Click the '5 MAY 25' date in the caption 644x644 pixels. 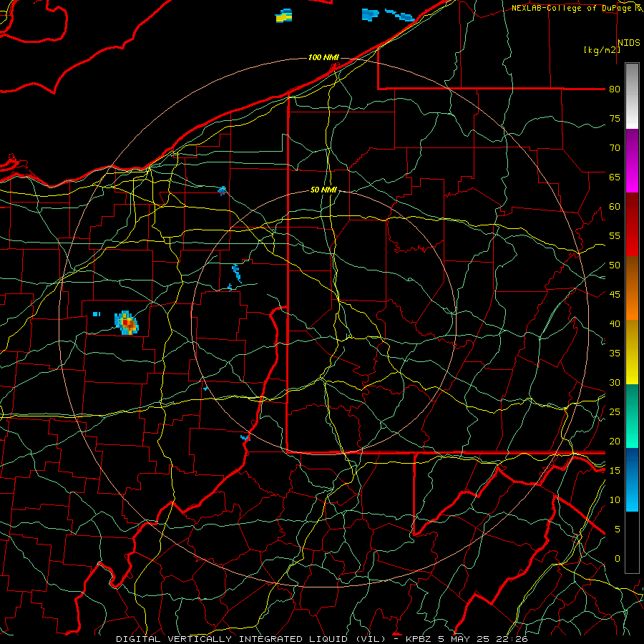tap(464, 639)
